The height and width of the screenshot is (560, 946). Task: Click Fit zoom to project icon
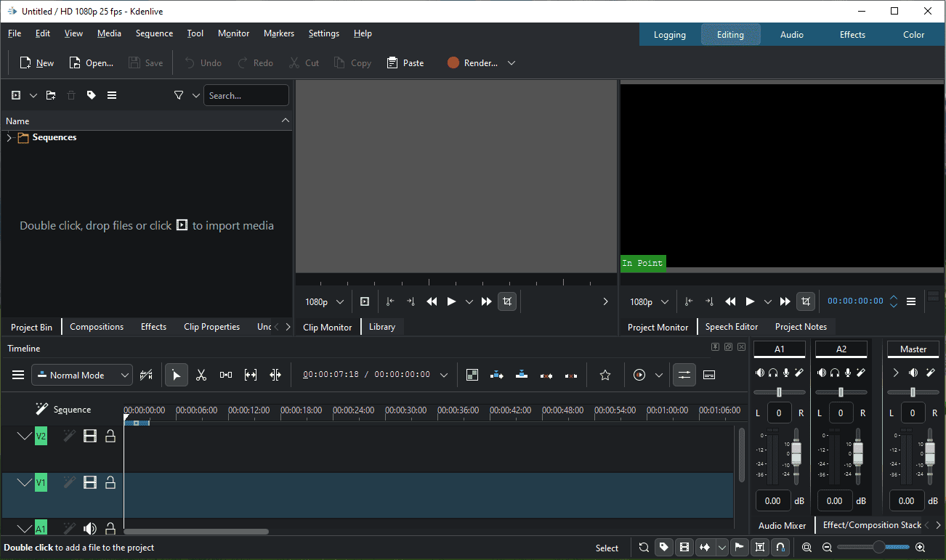pyautogui.click(x=806, y=548)
